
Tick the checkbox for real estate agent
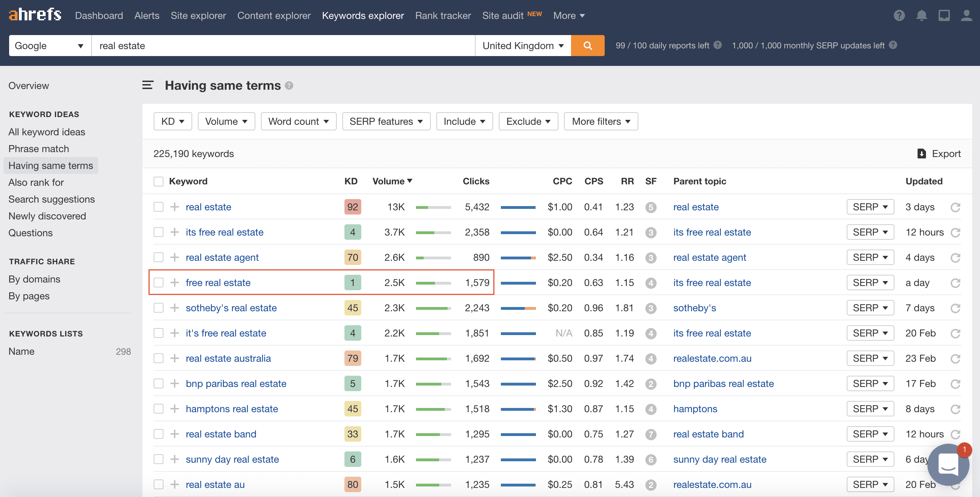pyautogui.click(x=158, y=257)
